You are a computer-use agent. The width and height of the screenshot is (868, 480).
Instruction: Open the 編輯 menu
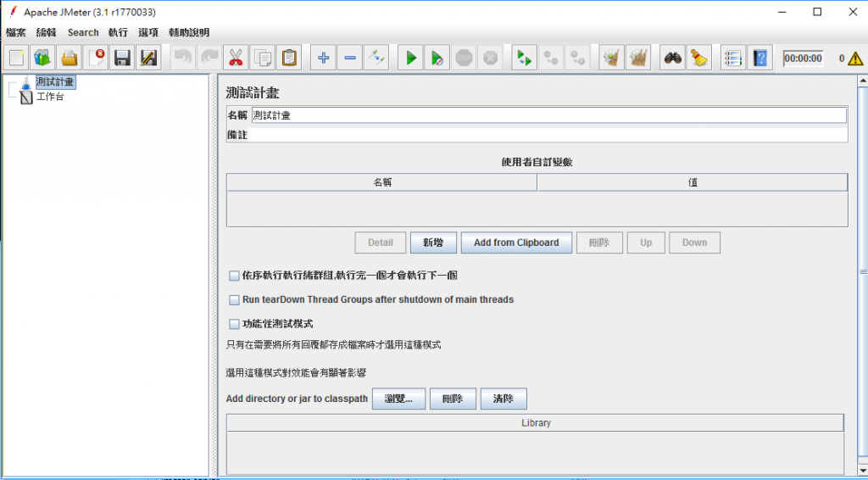click(x=46, y=33)
